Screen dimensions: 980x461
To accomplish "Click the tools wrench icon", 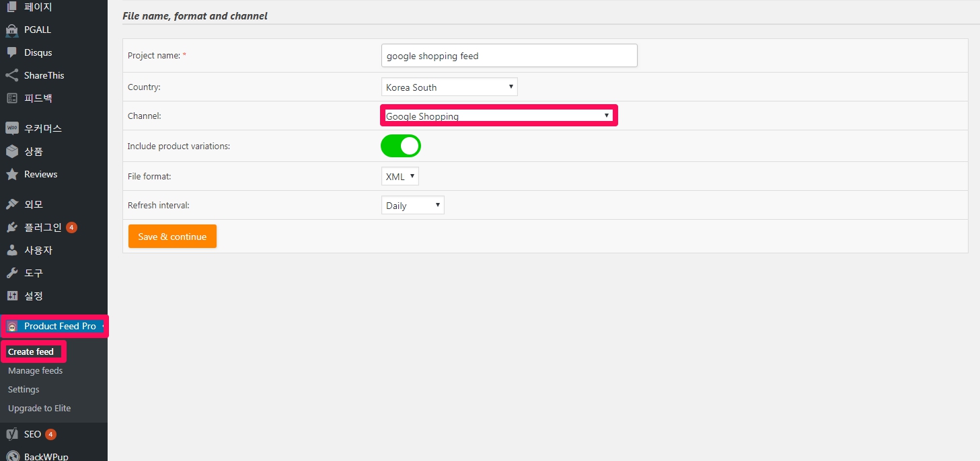I will coord(11,273).
